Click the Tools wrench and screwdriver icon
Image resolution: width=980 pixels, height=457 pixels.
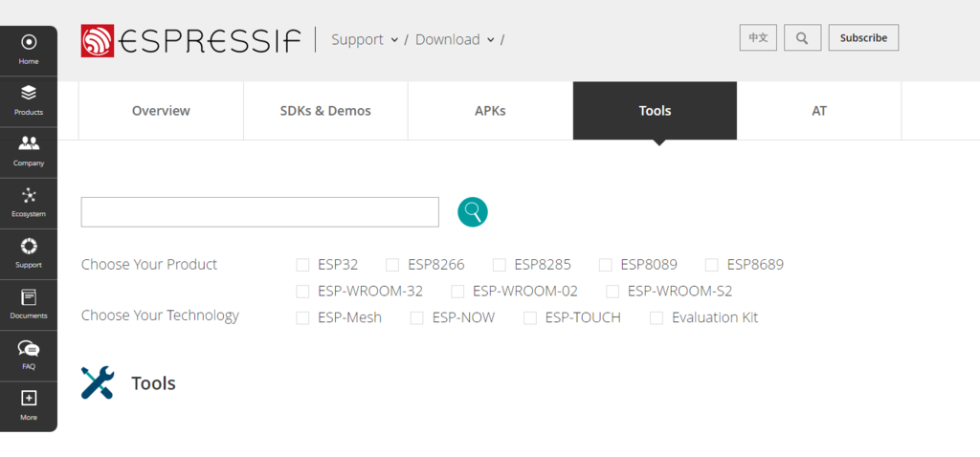98,382
